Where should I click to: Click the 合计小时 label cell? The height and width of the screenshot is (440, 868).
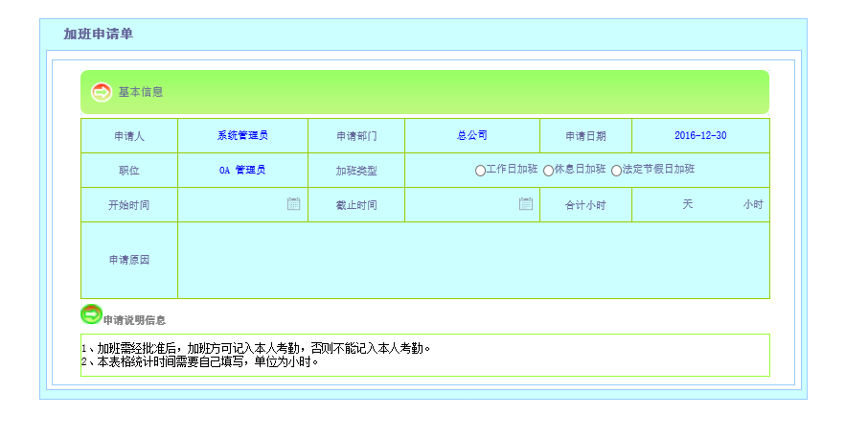585,205
